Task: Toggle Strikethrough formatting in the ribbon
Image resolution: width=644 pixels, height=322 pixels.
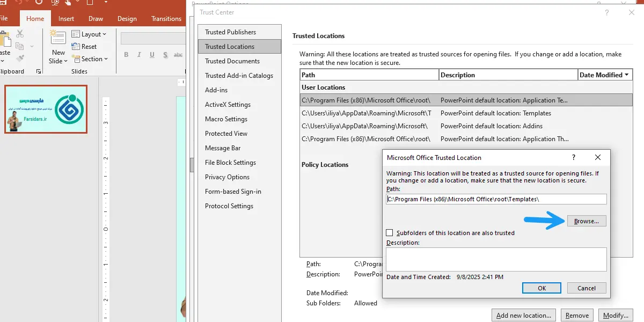Action: 178,55
